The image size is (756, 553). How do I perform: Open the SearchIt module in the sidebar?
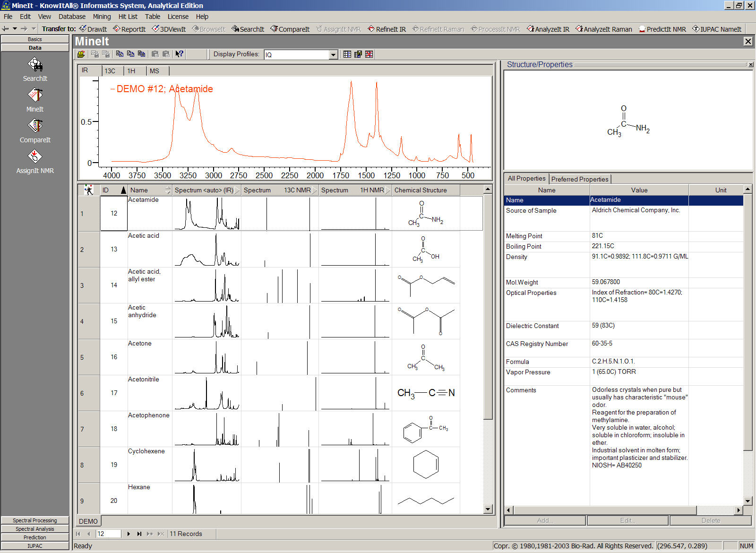[35, 69]
